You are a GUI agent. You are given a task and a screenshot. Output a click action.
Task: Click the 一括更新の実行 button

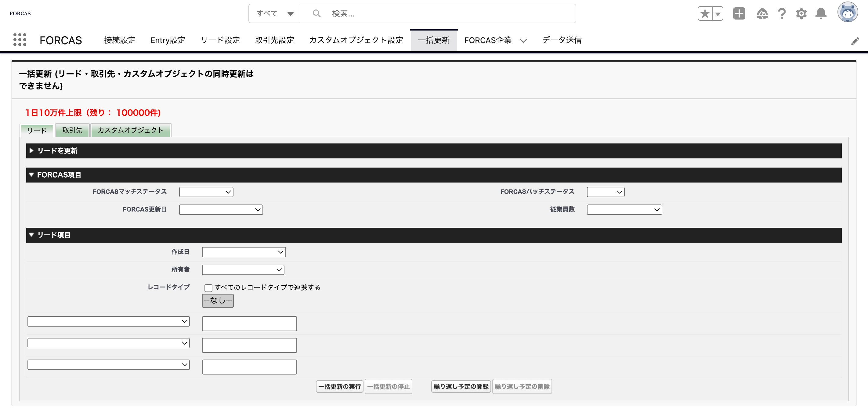339,386
